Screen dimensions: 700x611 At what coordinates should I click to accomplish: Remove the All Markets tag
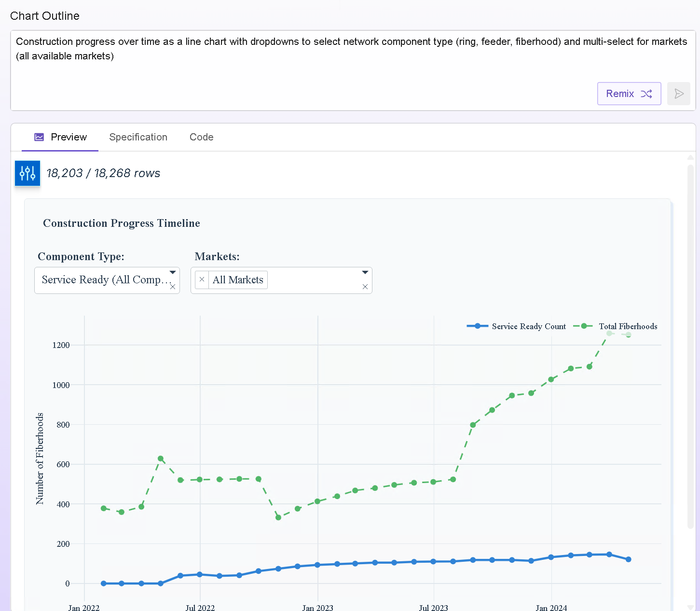[x=202, y=280]
